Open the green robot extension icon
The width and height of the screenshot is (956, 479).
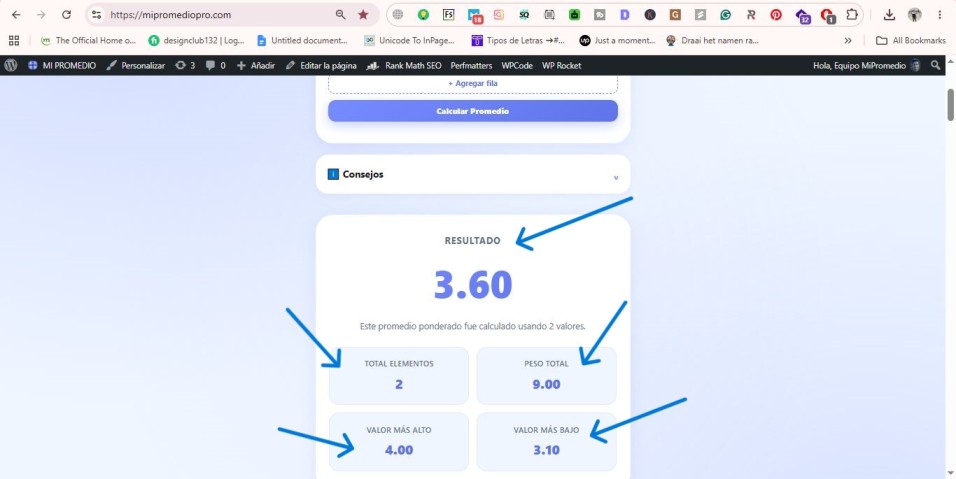tap(574, 15)
